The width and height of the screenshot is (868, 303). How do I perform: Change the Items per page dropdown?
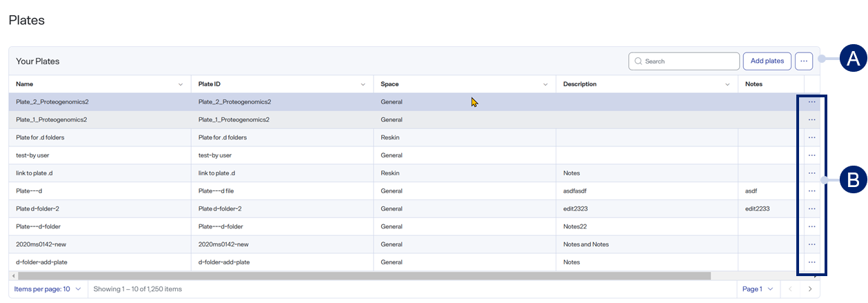click(x=48, y=289)
